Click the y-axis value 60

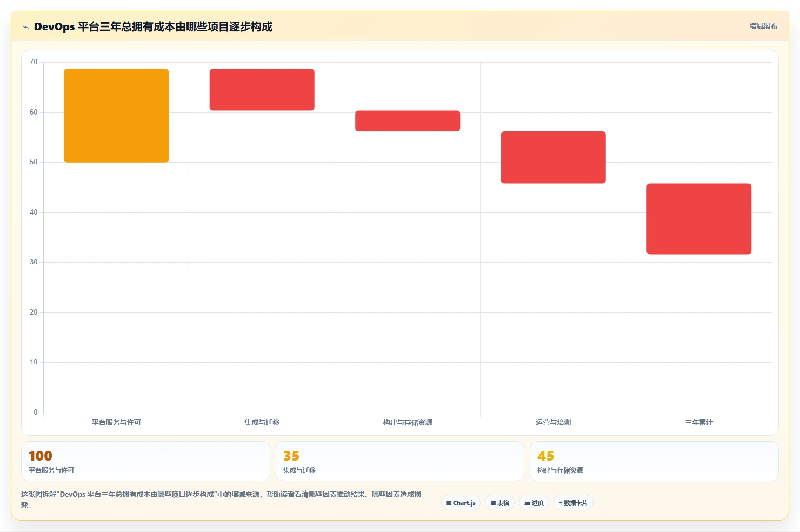34,112
